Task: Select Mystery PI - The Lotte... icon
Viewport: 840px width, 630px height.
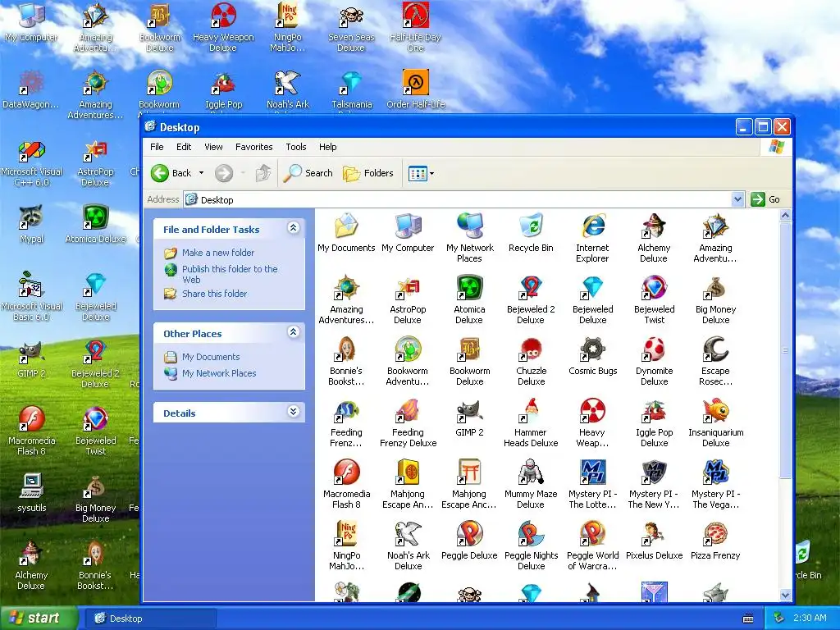Action: (x=592, y=473)
